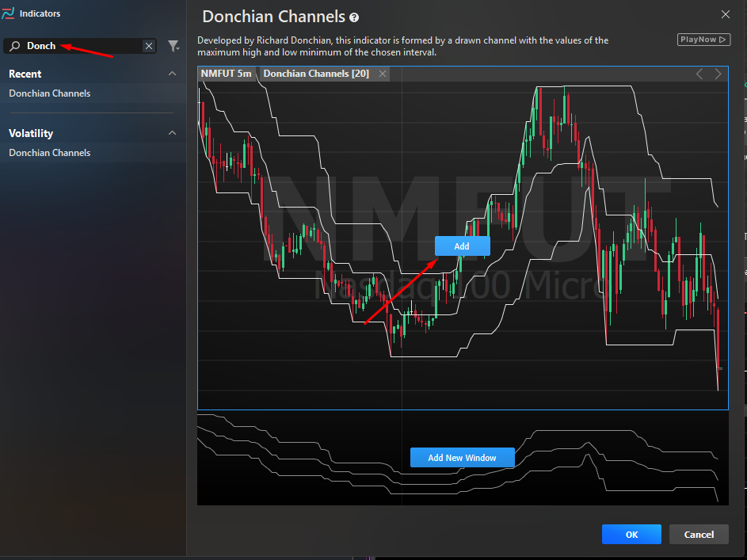Screen dimensions: 747x560
Task: Select Donchian Channels under Recent
Action: (50, 93)
